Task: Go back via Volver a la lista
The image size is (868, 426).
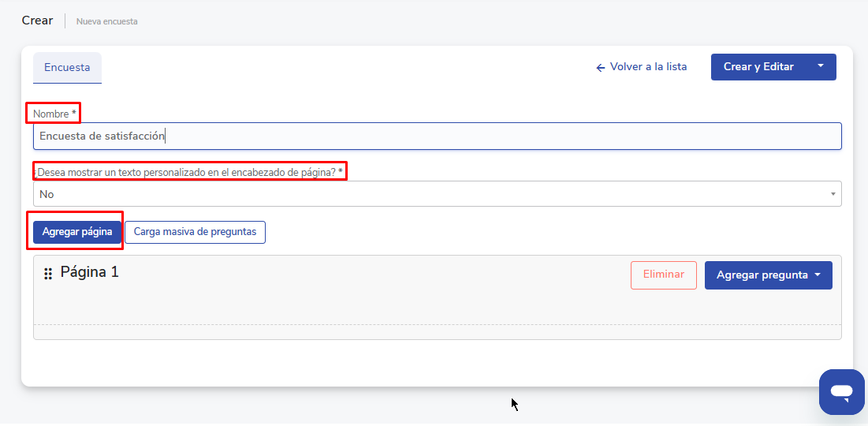Action: pos(648,67)
